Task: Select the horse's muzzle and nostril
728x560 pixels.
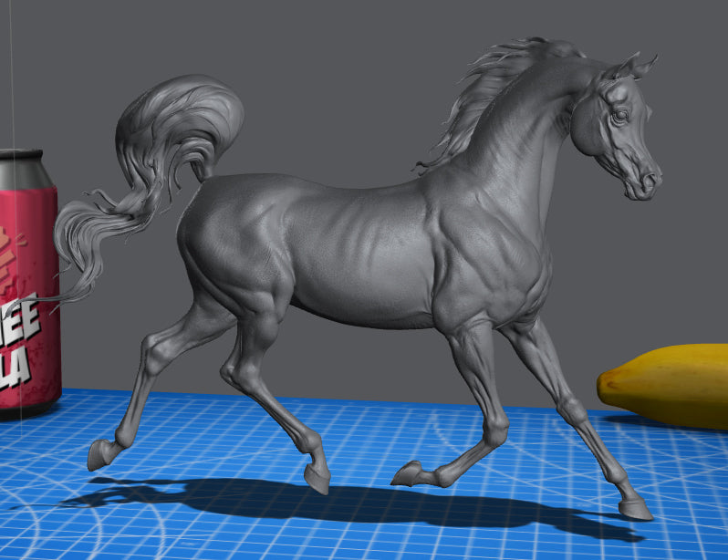Action: [x=646, y=181]
